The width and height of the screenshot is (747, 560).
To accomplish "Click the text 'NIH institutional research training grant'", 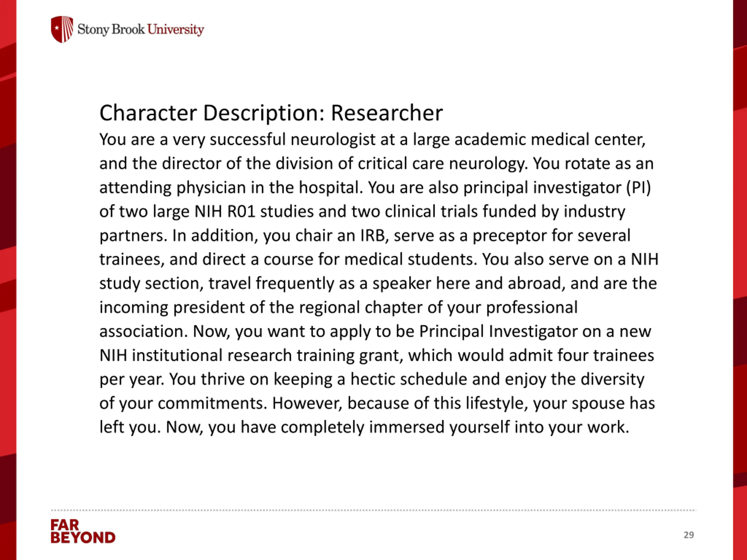I will click(x=252, y=356).
